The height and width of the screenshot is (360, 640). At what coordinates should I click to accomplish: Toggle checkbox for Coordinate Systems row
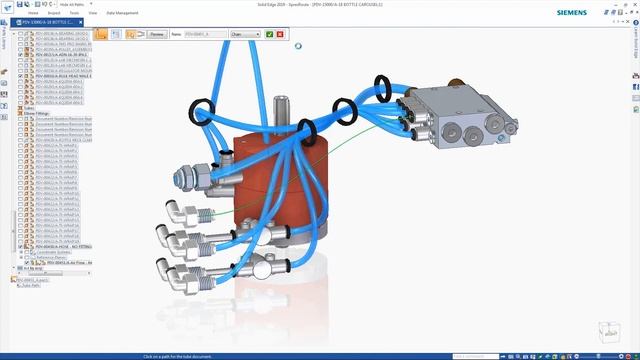(x=27, y=252)
